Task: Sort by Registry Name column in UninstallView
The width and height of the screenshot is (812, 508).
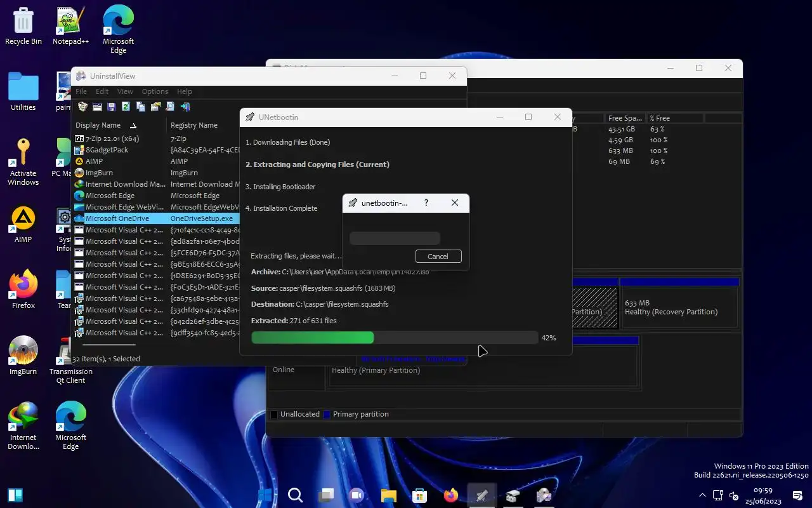Action: pos(203,125)
